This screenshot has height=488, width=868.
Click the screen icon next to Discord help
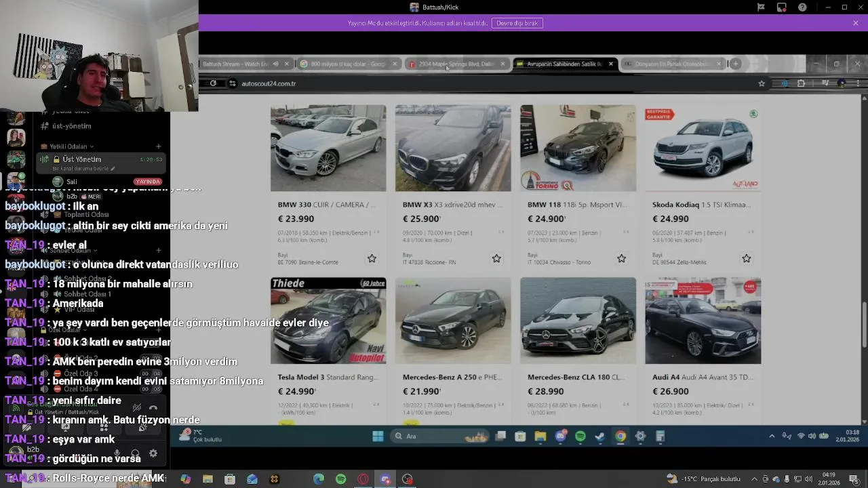pos(782,7)
